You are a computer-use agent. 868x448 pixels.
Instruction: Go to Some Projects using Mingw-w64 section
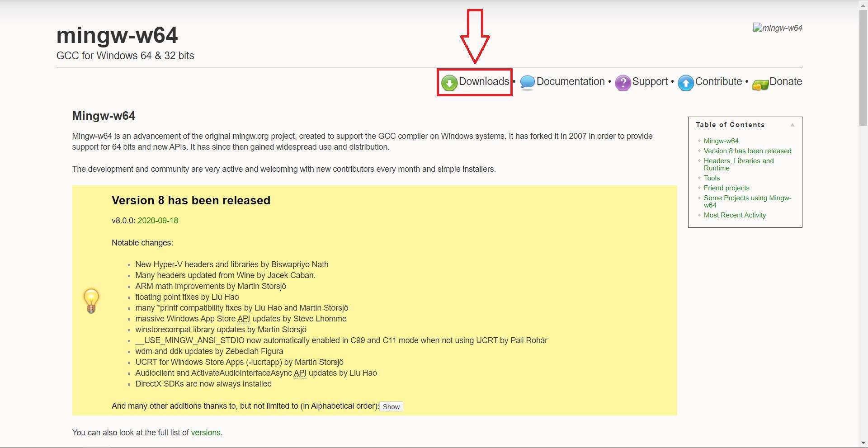tap(747, 202)
